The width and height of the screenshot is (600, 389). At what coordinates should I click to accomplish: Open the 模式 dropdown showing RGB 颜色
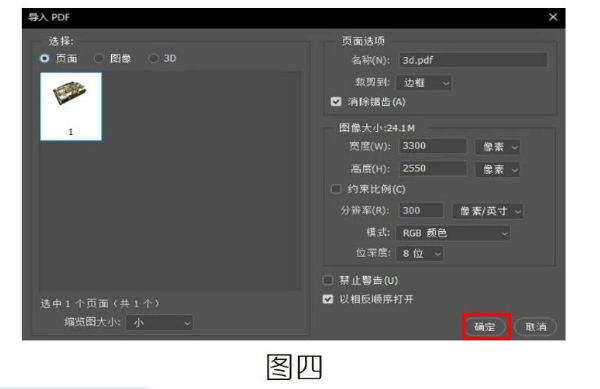(x=453, y=233)
